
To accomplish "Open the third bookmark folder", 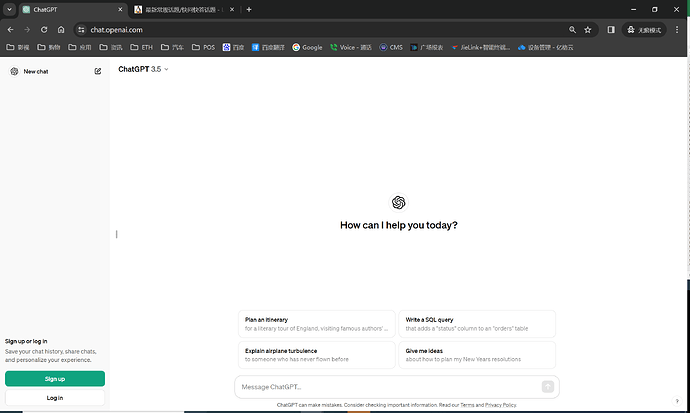I will tap(80, 47).
